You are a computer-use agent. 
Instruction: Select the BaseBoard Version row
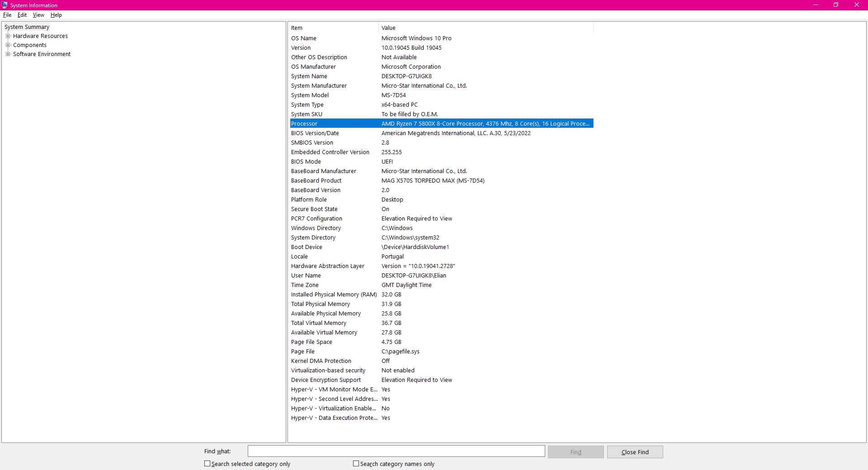click(x=442, y=190)
